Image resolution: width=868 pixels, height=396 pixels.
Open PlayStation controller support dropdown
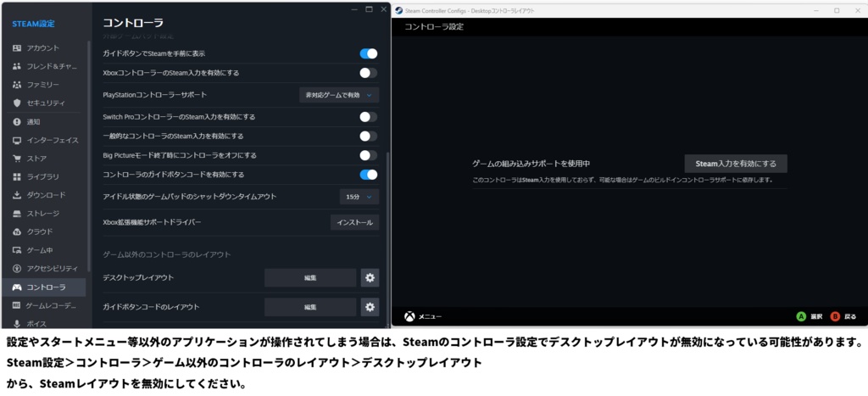(339, 95)
